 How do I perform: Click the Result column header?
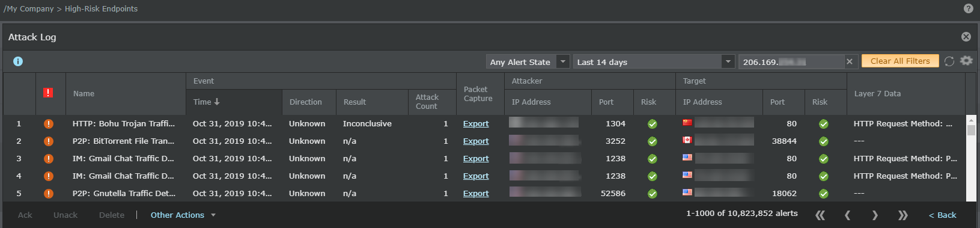(x=355, y=102)
